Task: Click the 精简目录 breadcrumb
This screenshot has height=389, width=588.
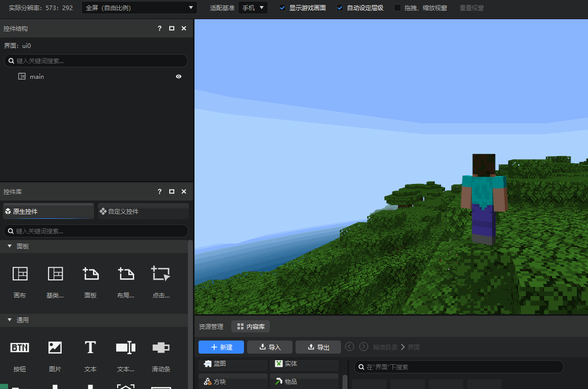Action: tap(385, 348)
